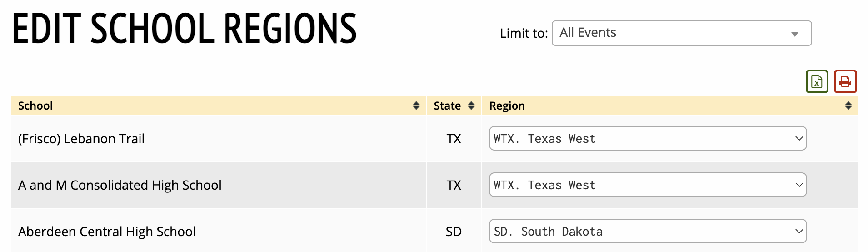The height and width of the screenshot is (252, 868).
Task: Change Aberdeen Central's South Dakota region
Action: [648, 231]
